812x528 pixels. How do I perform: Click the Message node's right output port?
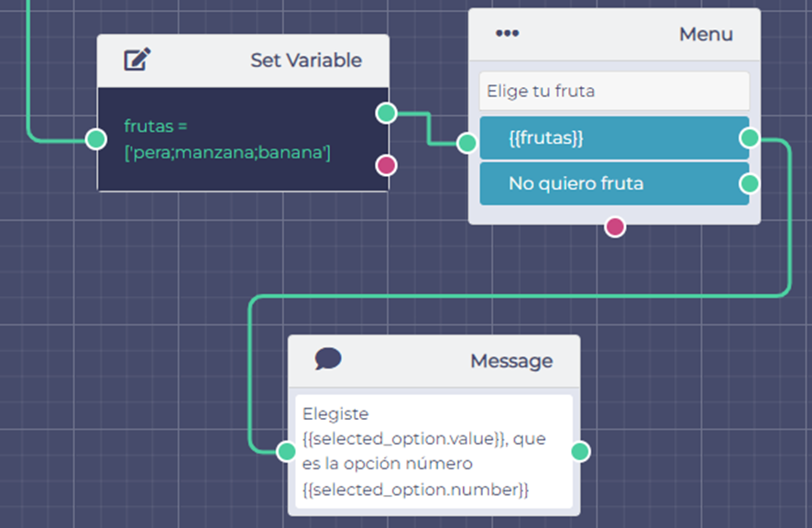[580, 451]
